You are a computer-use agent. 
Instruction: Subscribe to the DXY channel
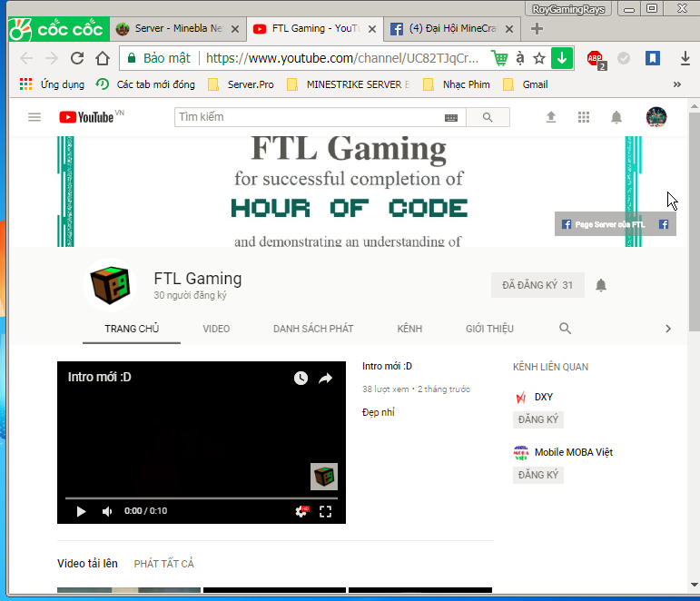coord(538,419)
